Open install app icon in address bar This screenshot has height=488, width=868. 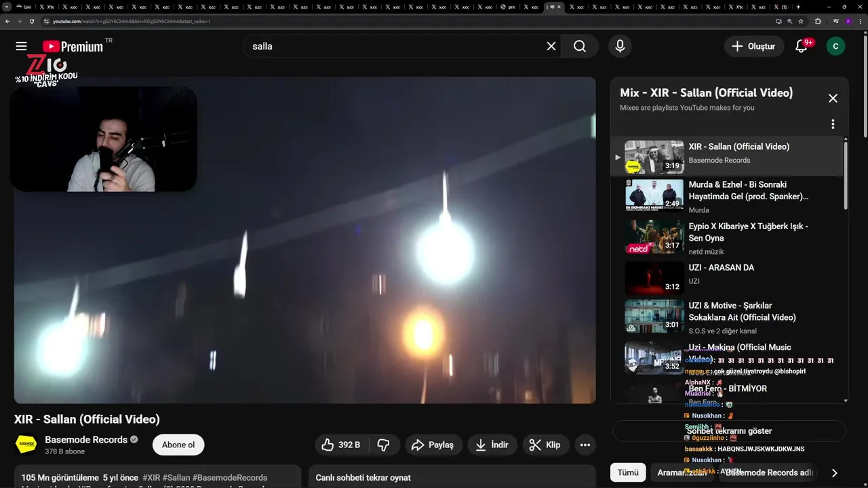pyautogui.click(x=778, y=21)
